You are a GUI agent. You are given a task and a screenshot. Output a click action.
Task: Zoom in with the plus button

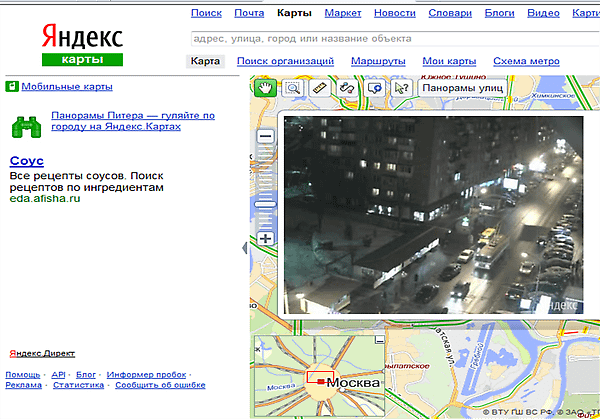(265, 239)
